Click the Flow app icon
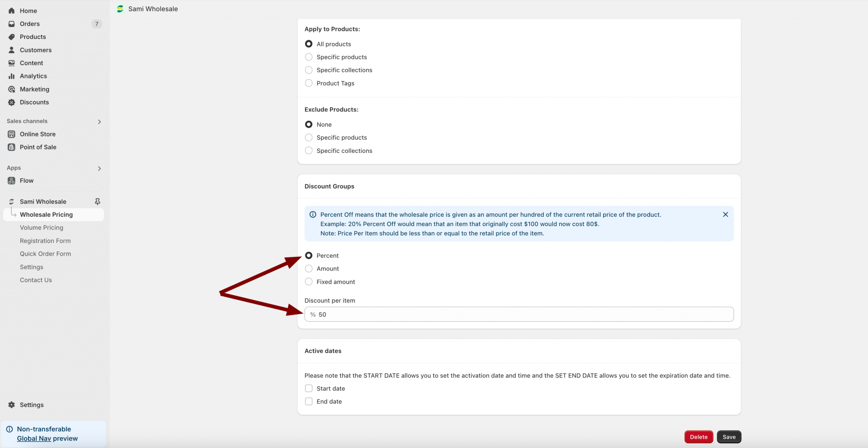 coord(11,181)
